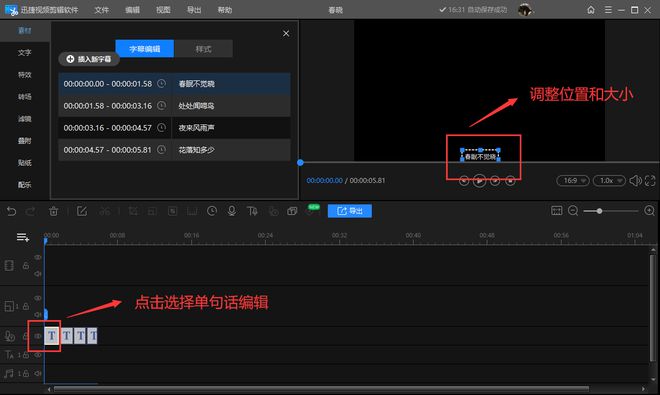Open the 导出 menu in menu bar
The width and height of the screenshot is (660, 395).
[x=194, y=10]
